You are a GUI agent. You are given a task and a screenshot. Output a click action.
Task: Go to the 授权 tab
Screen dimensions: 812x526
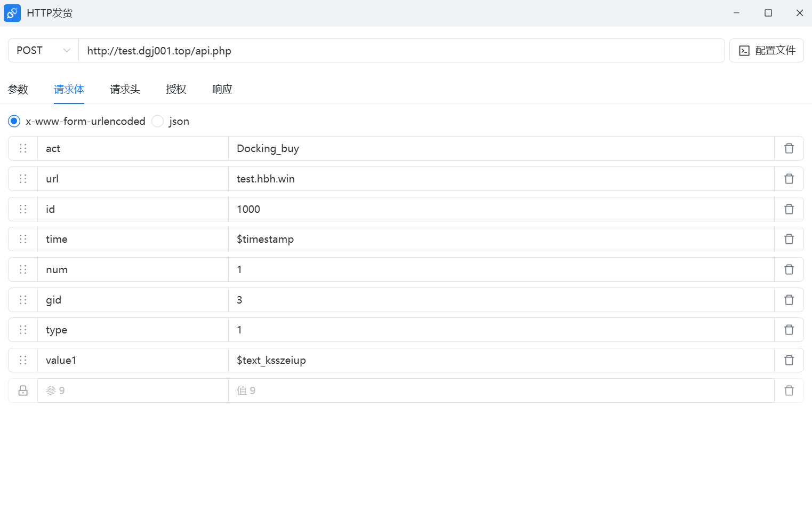click(x=176, y=89)
